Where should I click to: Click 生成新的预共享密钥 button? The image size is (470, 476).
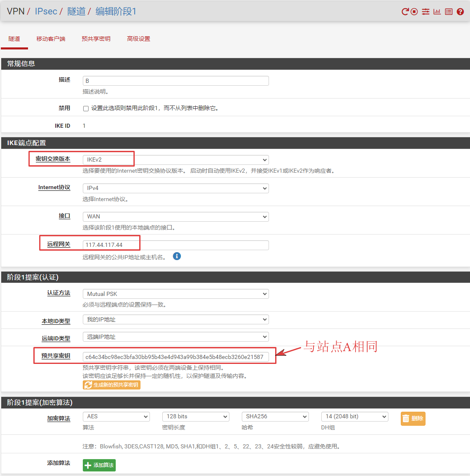pyautogui.click(x=112, y=385)
